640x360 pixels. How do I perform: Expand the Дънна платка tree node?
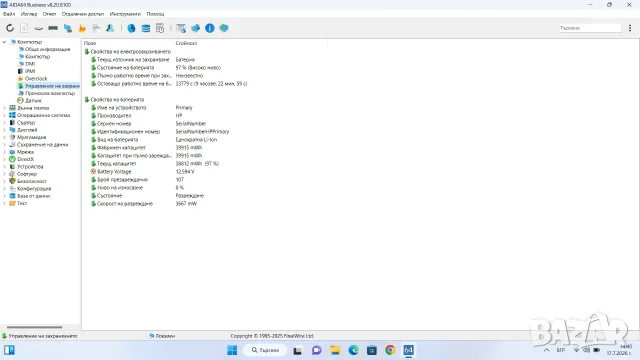[x=4, y=108]
